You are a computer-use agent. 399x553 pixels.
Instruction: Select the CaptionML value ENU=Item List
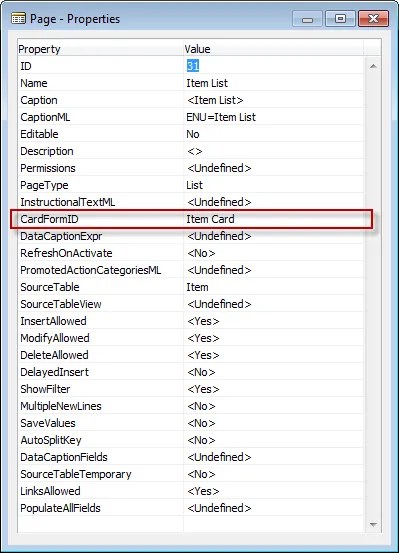coord(221,117)
